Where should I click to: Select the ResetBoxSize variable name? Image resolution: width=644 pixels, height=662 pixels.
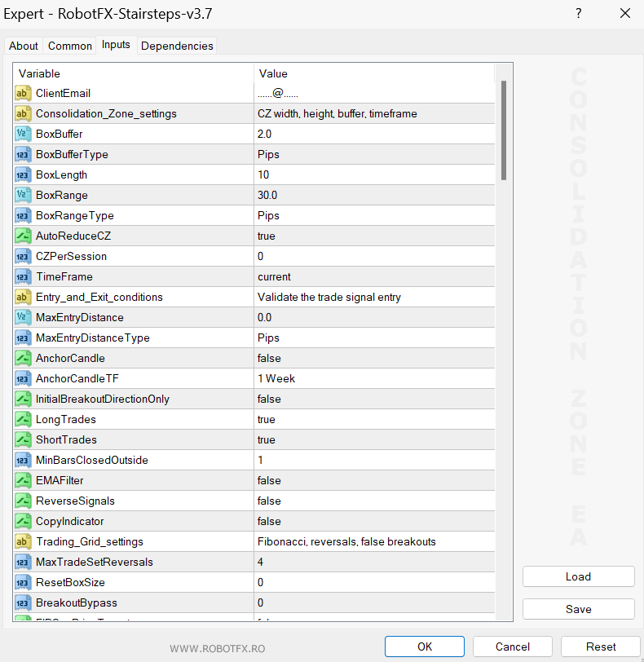(70, 582)
